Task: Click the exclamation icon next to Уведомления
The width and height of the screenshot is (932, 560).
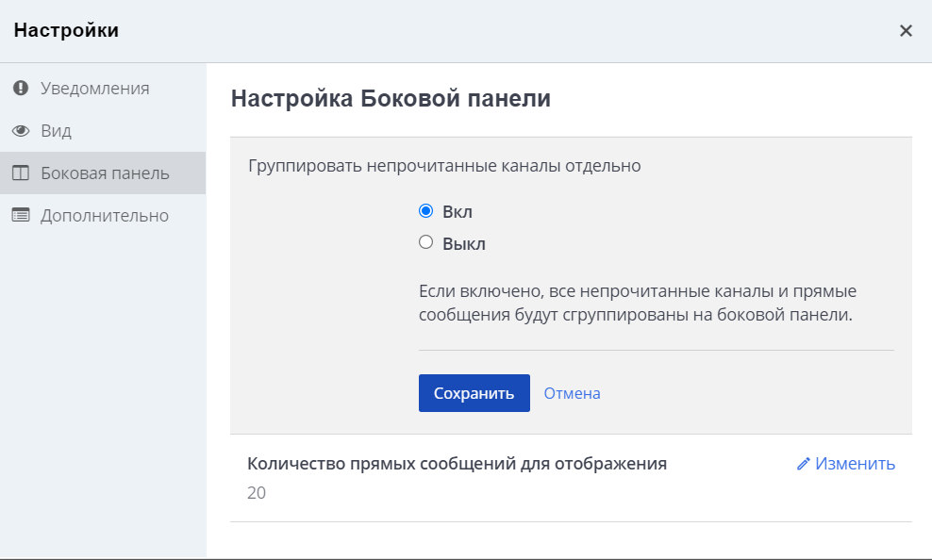Action: tap(21, 88)
